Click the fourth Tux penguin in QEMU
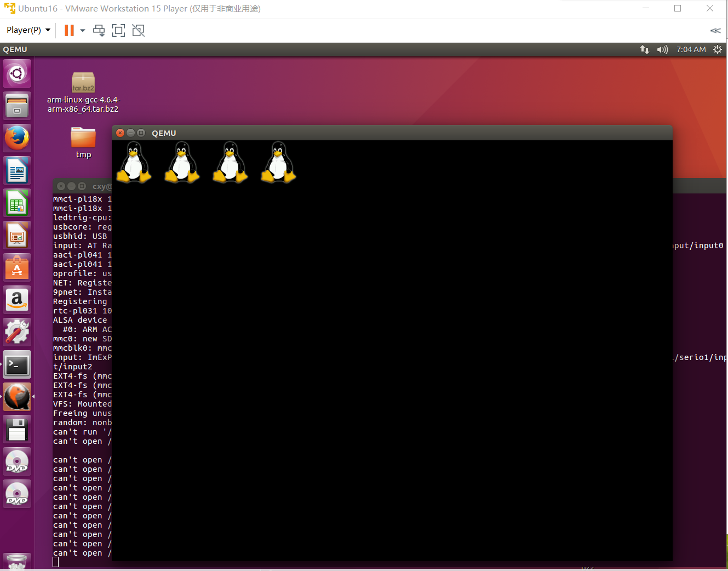Viewport: 728px width, 571px height. (279, 162)
